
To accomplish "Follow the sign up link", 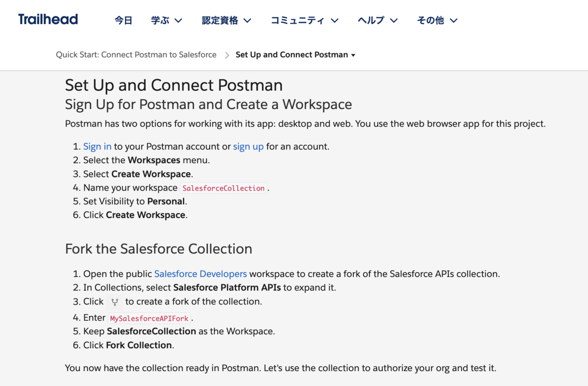I will pyautogui.click(x=248, y=147).
